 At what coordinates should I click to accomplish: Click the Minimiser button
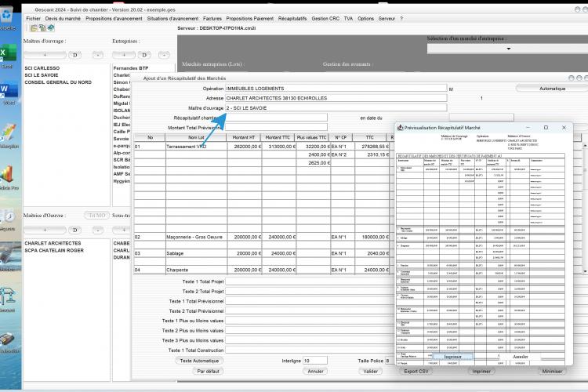pos(552,372)
